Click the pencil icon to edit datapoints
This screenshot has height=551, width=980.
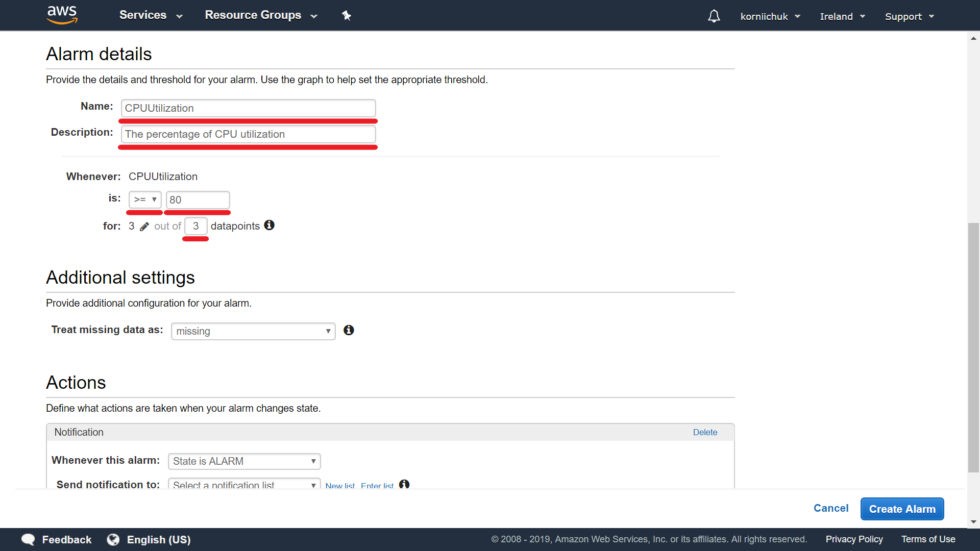click(144, 227)
